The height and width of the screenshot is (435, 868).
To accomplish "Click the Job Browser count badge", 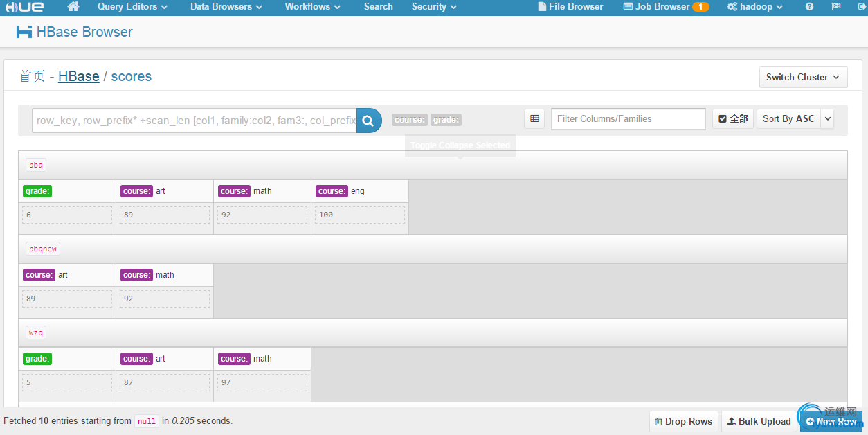I will [x=700, y=7].
